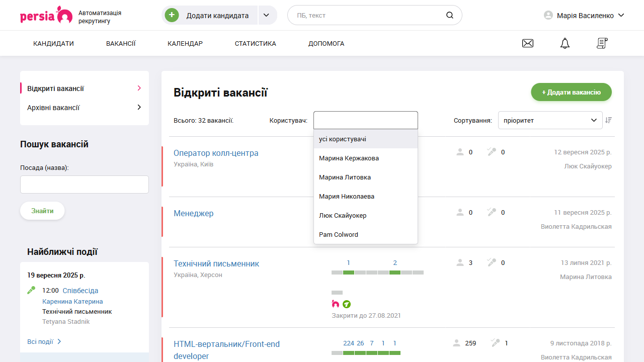
Task: Expand the Додати кандидата dropdown arrow
Action: pos(267,15)
